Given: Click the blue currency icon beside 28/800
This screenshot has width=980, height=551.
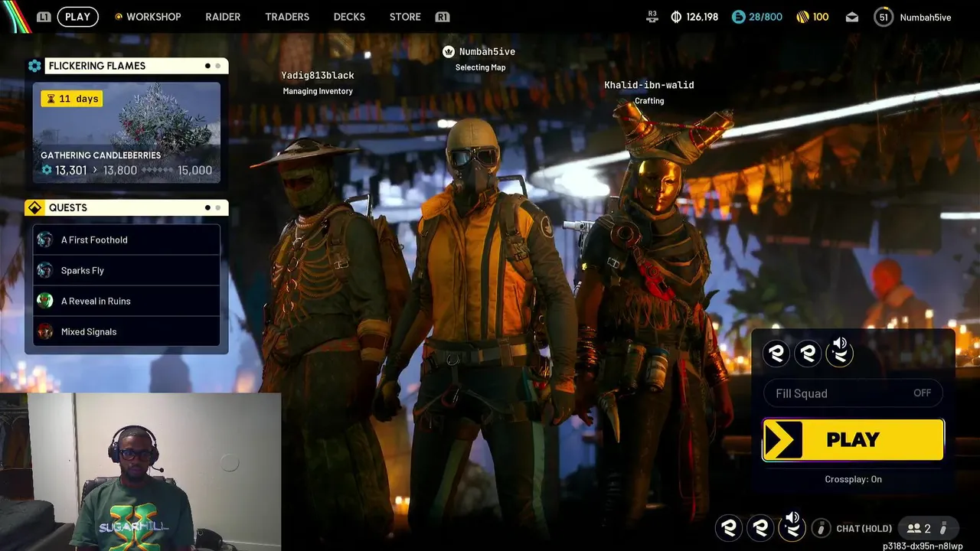Looking at the screenshot, I should (738, 17).
